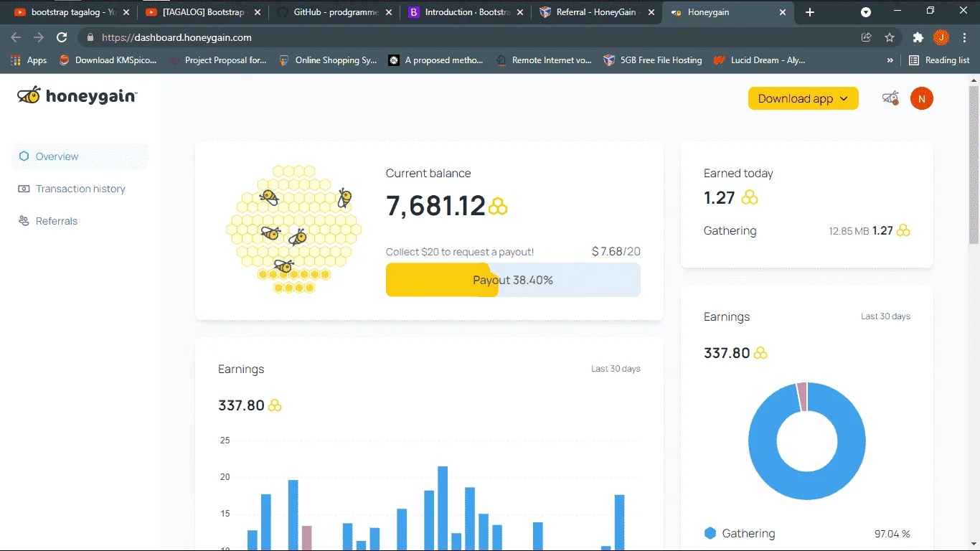
Task: Open the Apps bookmark shortcut
Action: point(29,60)
